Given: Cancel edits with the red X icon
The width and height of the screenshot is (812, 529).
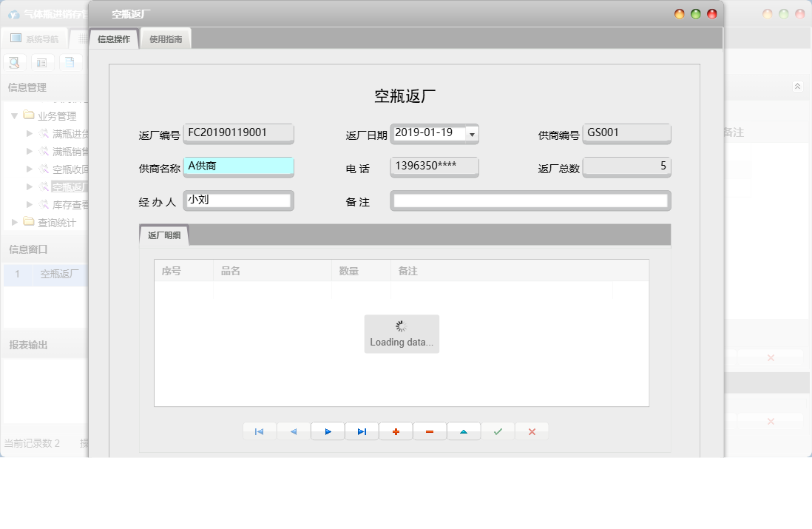Looking at the screenshot, I should [532, 431].
